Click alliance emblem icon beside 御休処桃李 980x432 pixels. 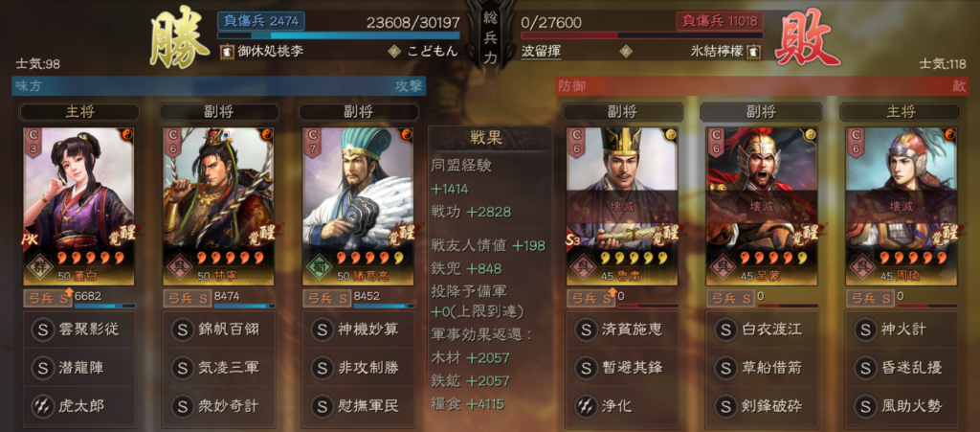point(225,52)
